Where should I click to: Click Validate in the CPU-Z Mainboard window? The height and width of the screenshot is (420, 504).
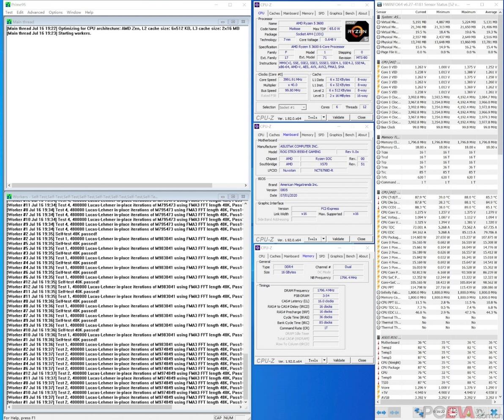pos(338,239)
